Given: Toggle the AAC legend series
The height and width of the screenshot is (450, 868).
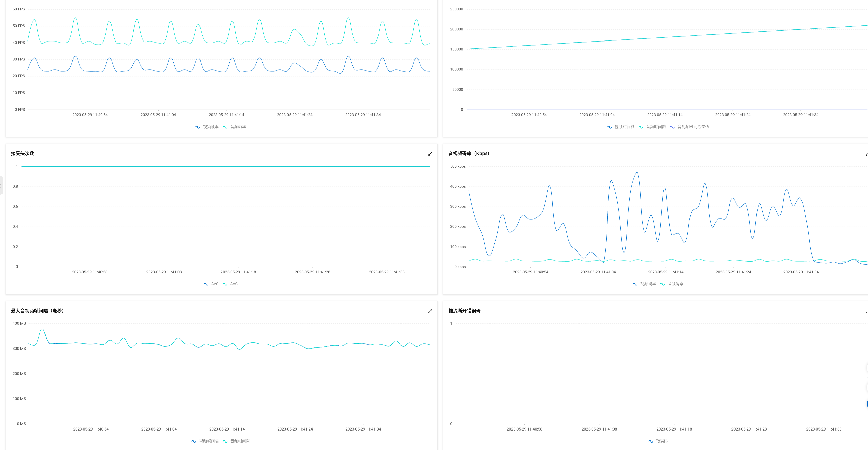Looking at the screenshot, I should click(231, 284).
